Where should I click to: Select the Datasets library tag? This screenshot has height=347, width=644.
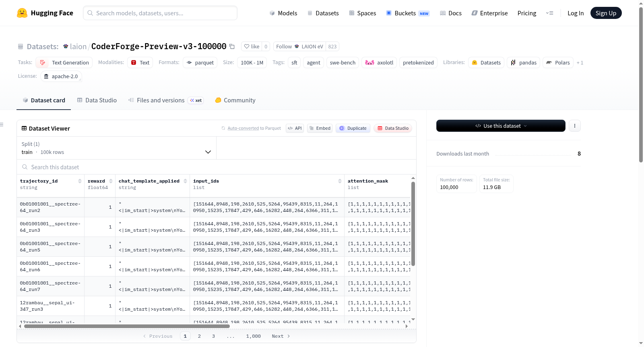486,62
